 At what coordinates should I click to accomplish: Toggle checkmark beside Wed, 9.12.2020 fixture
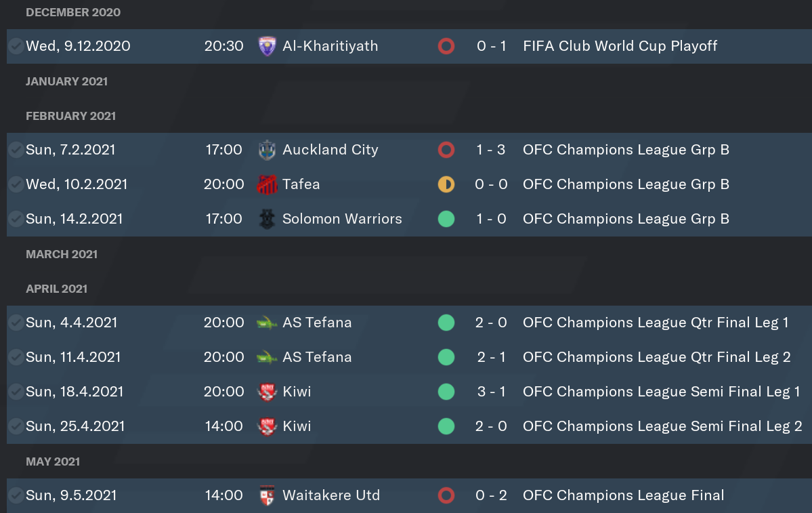[16, 46]
